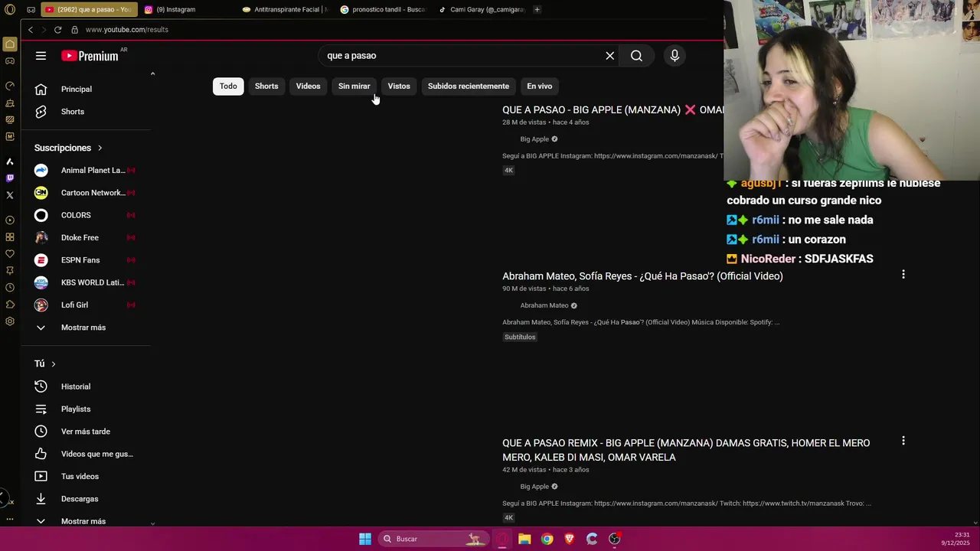Image resolution: width=980 pixels, height=551 pixels.
Task: Click the padlock site info icon
Action: (74, 30)
